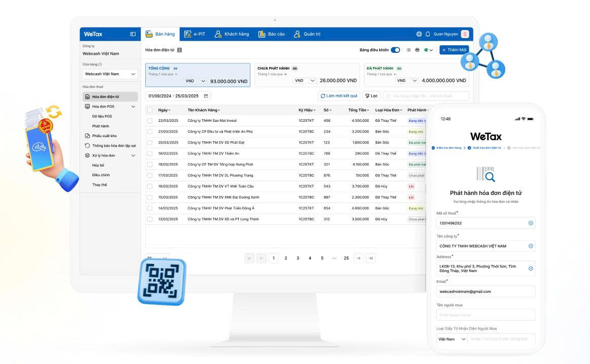Click Phiếu xuất kho sidebar icon
The width and height of the screenshot is (590, 364).
point(87,136)
